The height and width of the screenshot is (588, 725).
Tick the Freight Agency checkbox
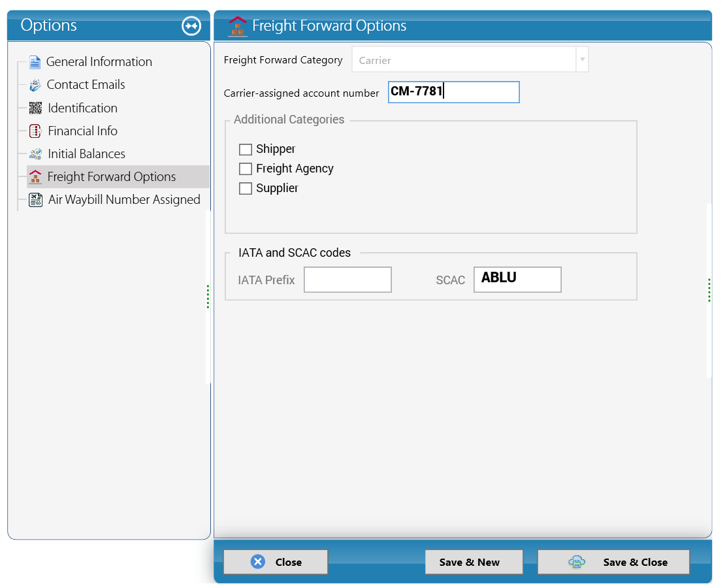tap(246, 169)
